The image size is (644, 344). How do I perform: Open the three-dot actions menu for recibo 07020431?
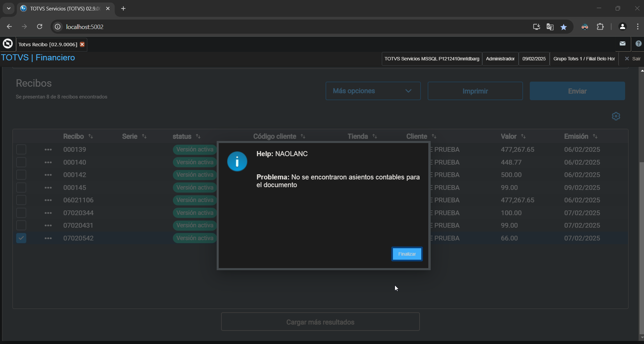click(48, 225)
